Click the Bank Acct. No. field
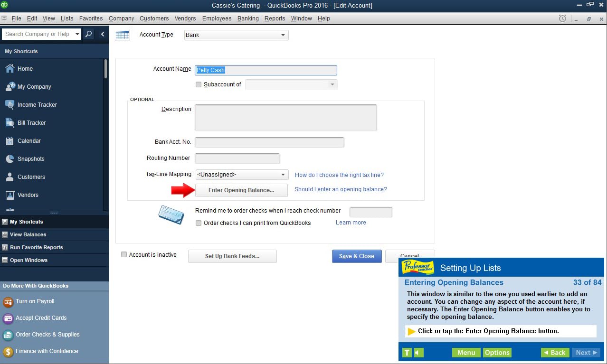 [x=269, y=142]
